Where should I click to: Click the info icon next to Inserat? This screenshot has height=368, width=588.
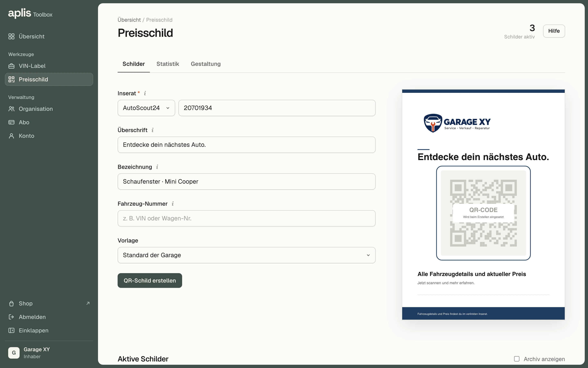145,93
